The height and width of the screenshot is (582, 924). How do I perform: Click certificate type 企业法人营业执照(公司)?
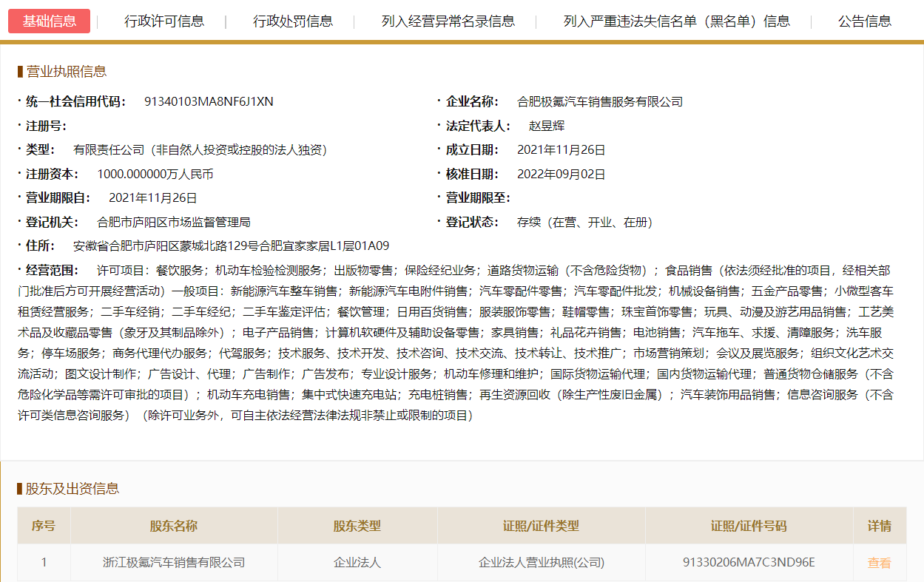click(542, 563)
